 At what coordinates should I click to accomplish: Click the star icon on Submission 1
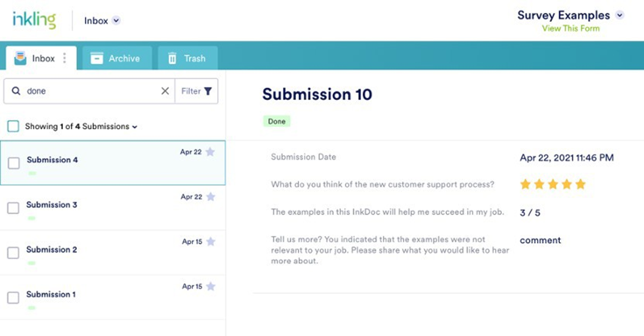(211, 286)
